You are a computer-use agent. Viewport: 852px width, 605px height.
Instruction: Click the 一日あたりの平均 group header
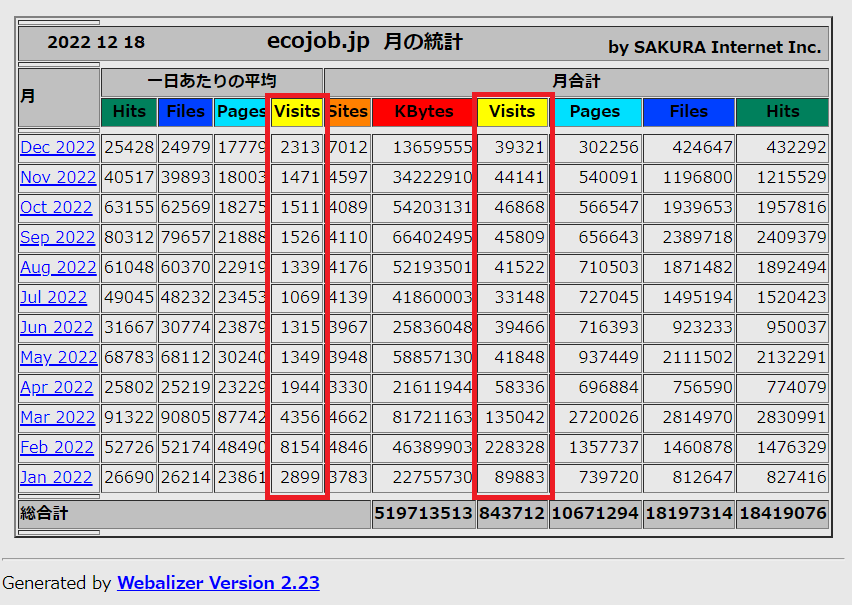[x=212, y=82]
